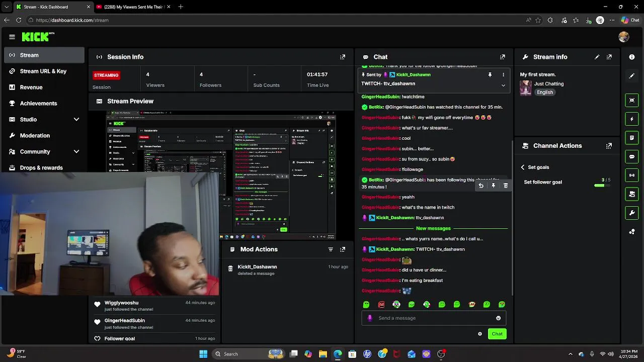Viewport: 644px width, 362px height.
Task: Delete the hovered BotRix chat message
Action: pos(506,186)
